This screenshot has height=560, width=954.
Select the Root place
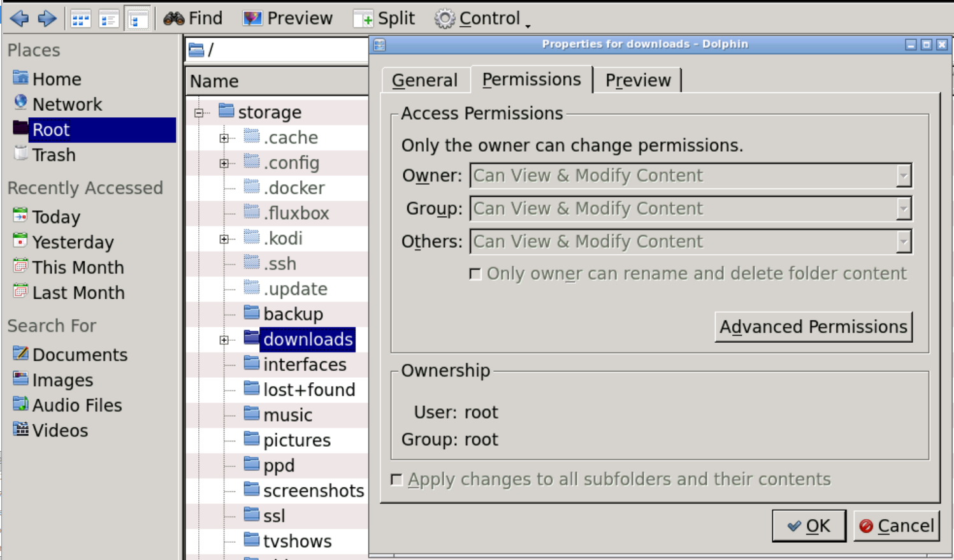94,129
